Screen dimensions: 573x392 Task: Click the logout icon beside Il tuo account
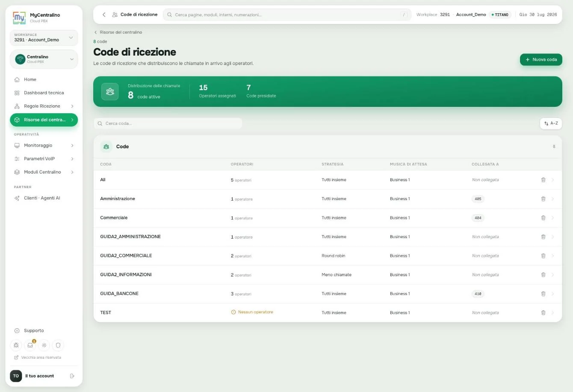pos(72,376)
